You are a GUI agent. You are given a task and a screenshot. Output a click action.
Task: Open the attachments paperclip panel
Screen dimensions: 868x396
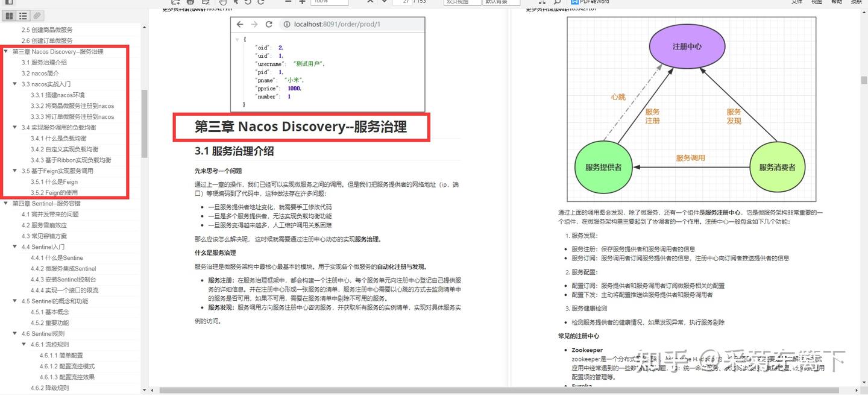37,16
